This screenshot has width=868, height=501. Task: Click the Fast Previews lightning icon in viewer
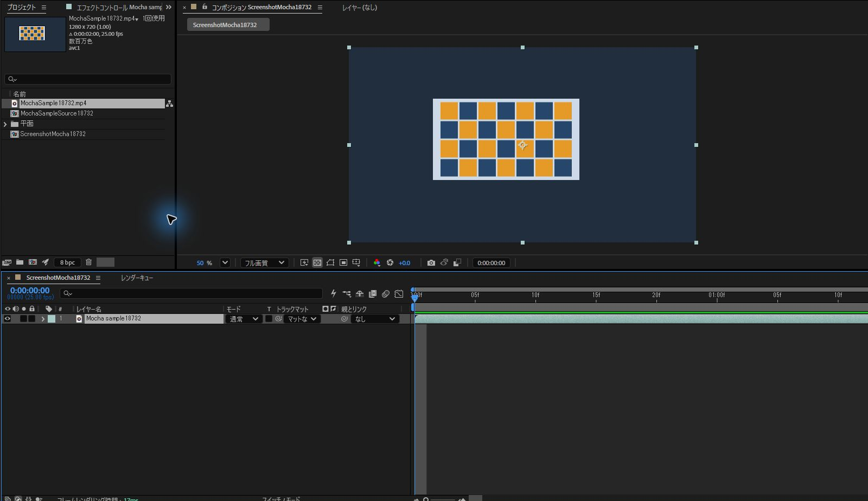304,263
